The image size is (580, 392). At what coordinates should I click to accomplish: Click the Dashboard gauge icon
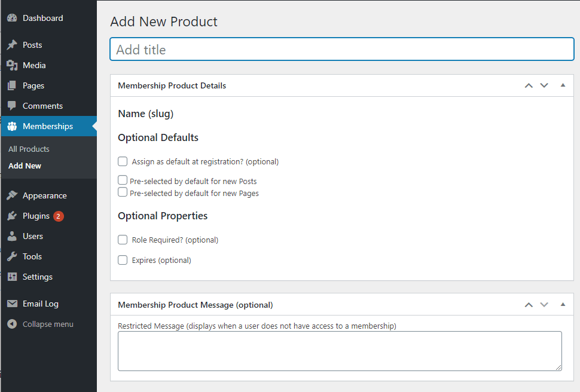click(12, 18)
